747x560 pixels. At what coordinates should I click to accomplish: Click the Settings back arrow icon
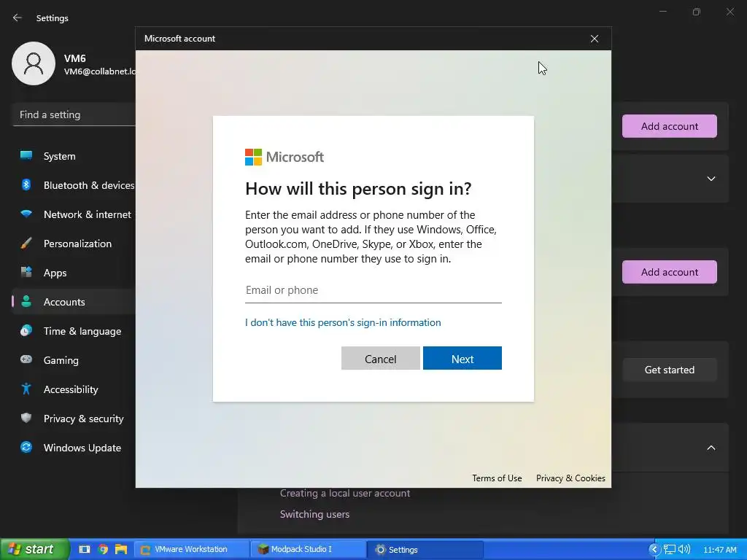[x=18, y=17]
